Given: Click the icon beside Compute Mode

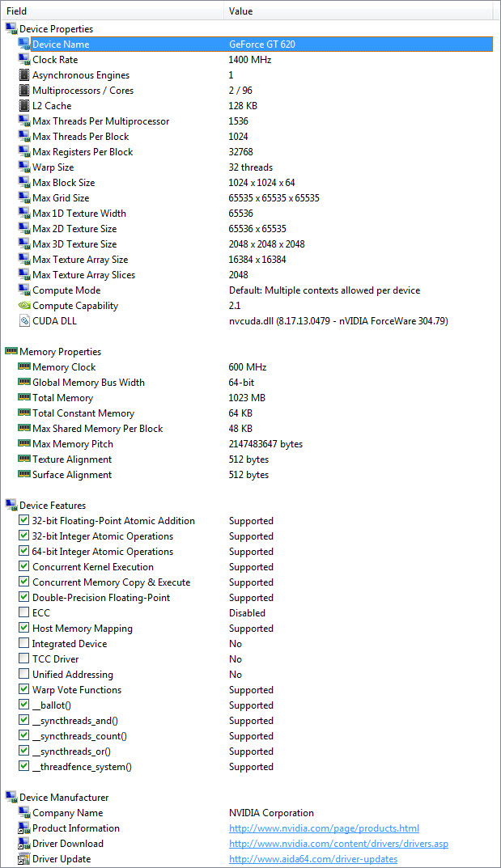Looking at the screenshot, I should pyautogui.click(x=24, y=290).
